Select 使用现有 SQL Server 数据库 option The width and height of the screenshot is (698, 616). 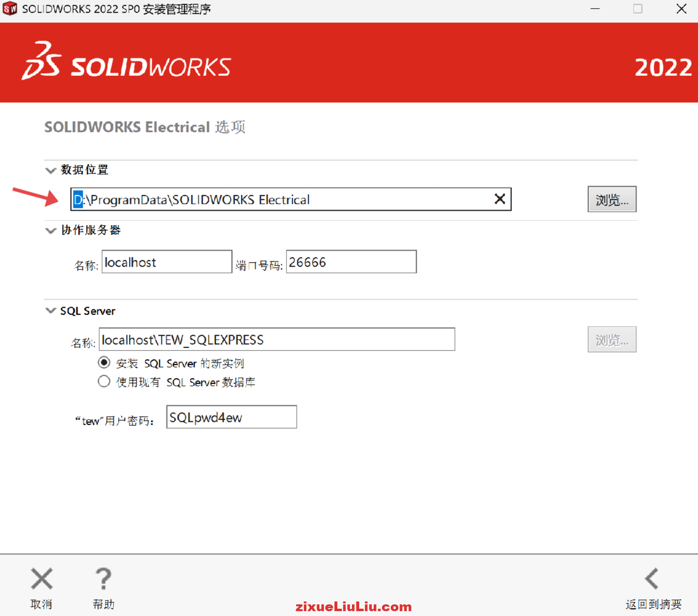click(104, 381)
